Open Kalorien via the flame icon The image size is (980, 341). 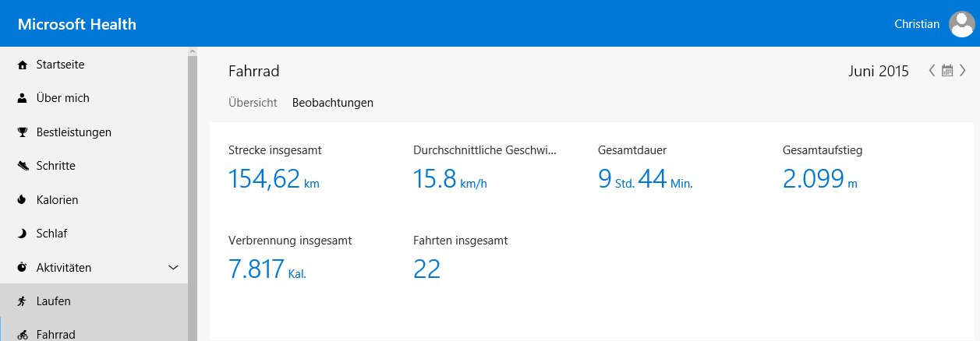pyautogui.click(x=23, y=200)
